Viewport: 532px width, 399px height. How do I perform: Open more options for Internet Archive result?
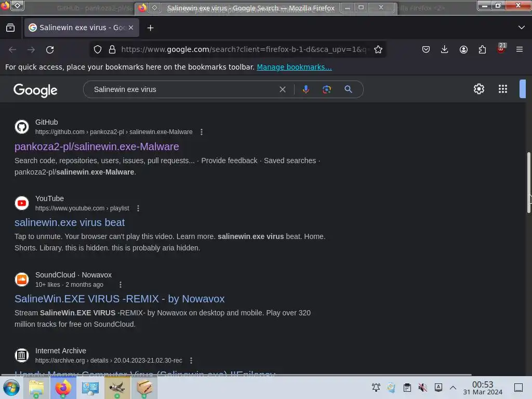[191, 361]
